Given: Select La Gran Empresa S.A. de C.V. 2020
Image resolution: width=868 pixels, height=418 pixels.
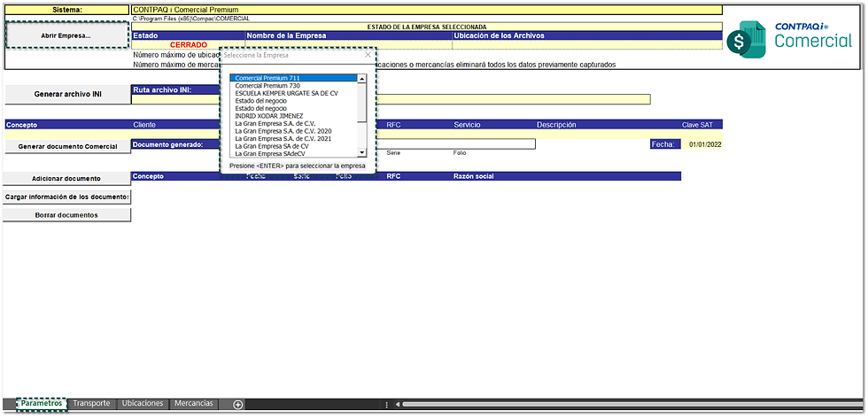Looking at the screenshot, I should coord(294,131).
